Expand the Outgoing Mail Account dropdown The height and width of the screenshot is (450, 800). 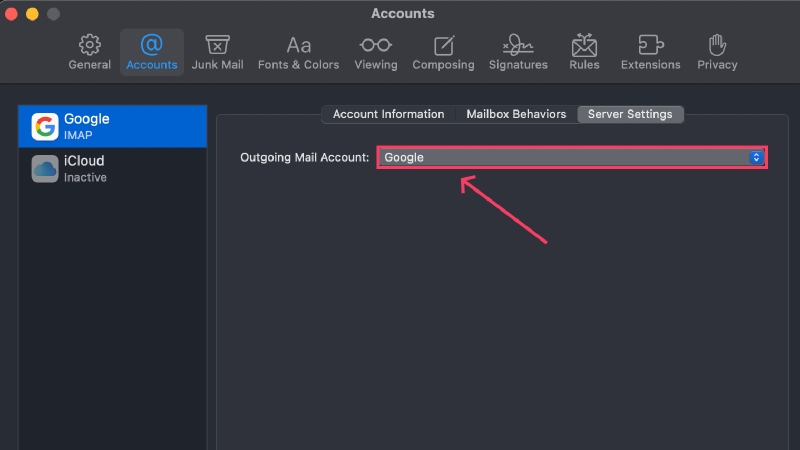coord(572,157)
